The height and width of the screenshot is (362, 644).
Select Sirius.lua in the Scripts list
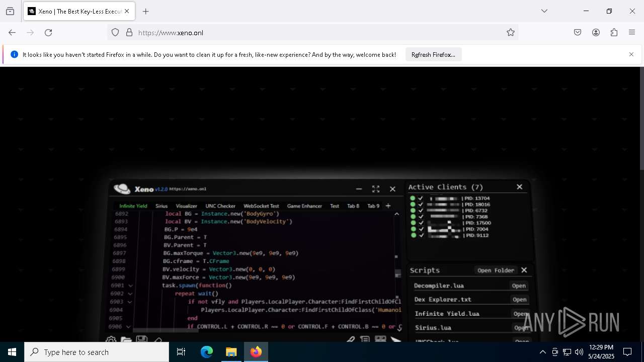tap(433, 328)
